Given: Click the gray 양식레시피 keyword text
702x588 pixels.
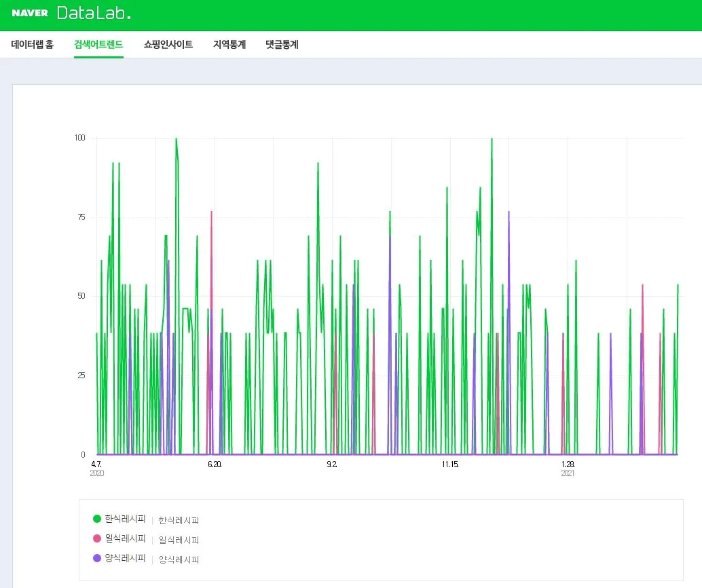Looking at the screenshot, I should [x=179, y=559].
